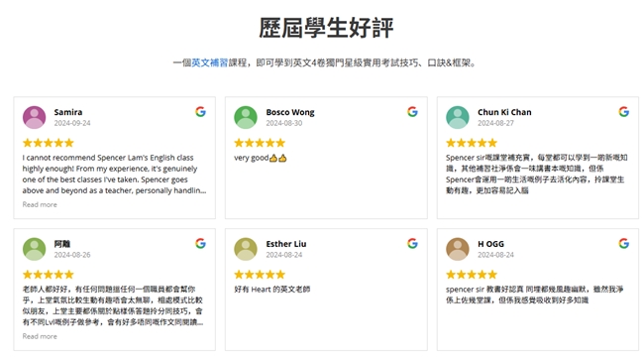Click Google icon on Bosco Wong's review
The height and width of the screenshot is (357, 644).
coord(412,112)
